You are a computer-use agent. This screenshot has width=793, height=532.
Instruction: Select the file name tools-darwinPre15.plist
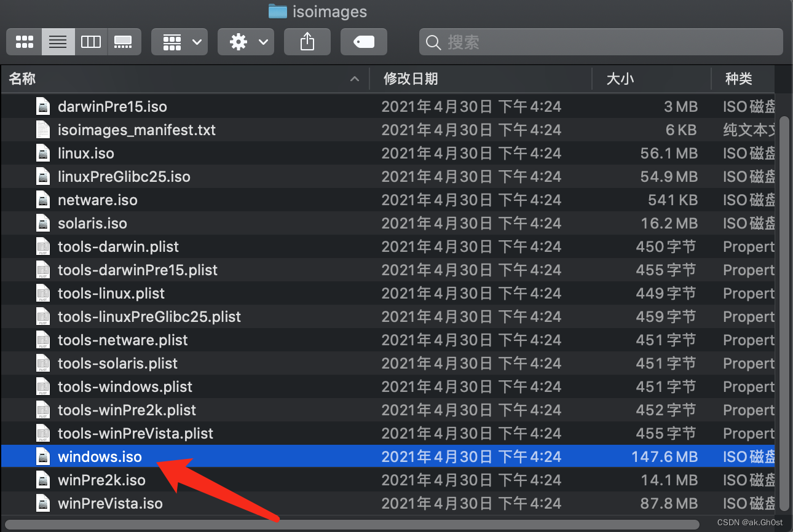(138, 270)
